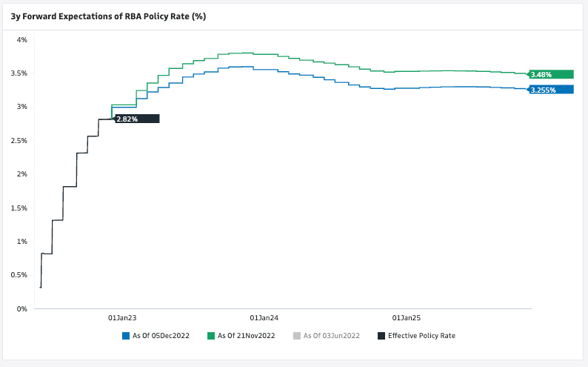Screen dimensions: 588x367
Task: Click the 1.5% y-axis tick label
Action: click(x=19, y=208)
